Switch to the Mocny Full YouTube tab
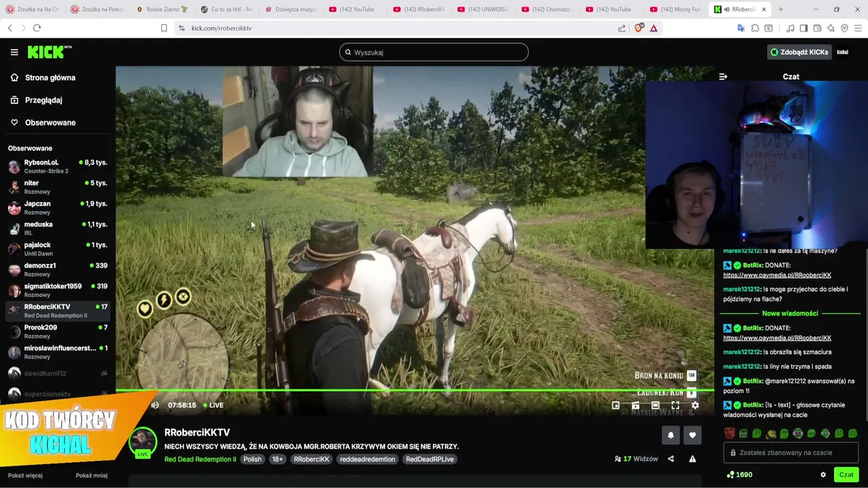This screenshot has height=488, width=868. (x=674, y=9)
